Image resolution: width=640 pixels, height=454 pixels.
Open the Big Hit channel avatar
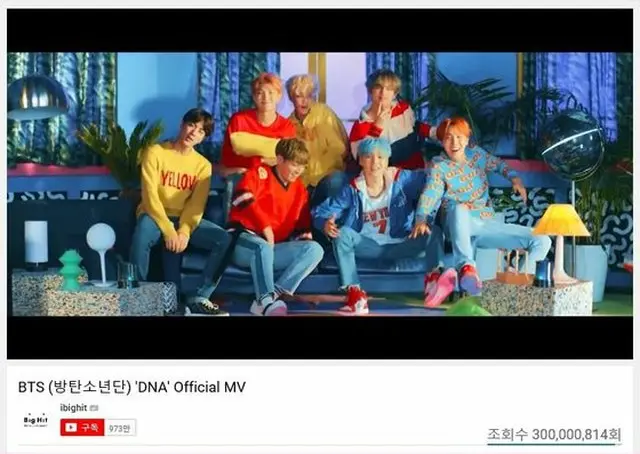click(36, 420)
